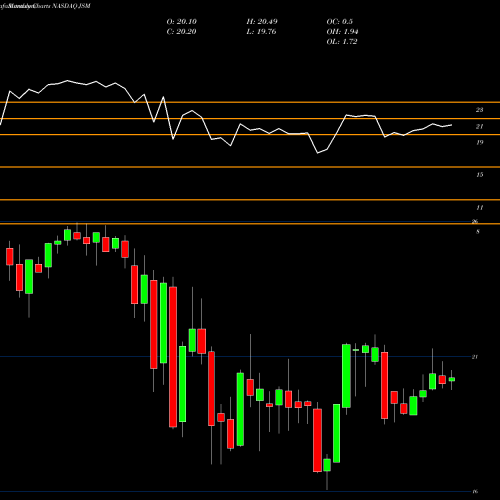Image resolution: width=500 pixels, height=500 pixels.
Task: Click the '8' axis label
Action: pyautogui.click(x=478, y=232)
